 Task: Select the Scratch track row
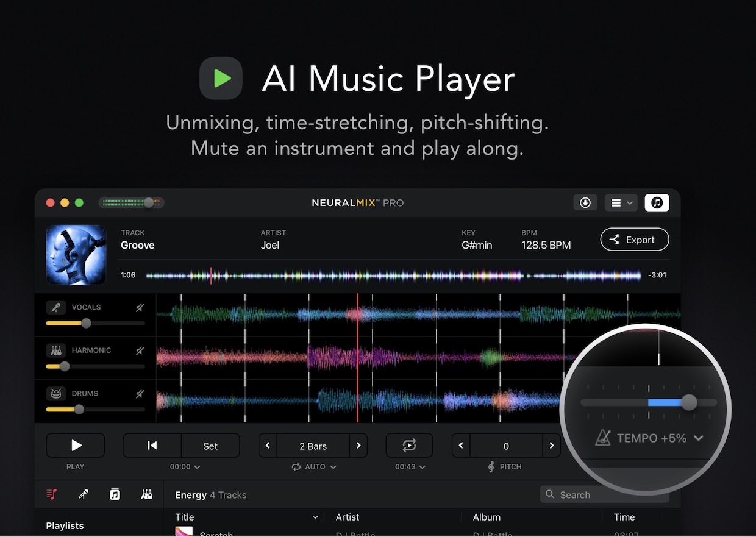click(x=421, y=533)
